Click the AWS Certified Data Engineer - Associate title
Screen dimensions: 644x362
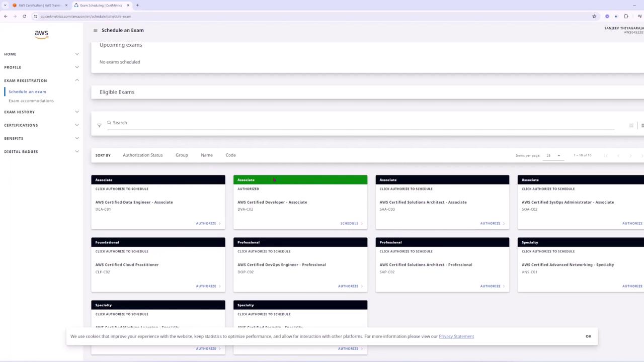134,202
